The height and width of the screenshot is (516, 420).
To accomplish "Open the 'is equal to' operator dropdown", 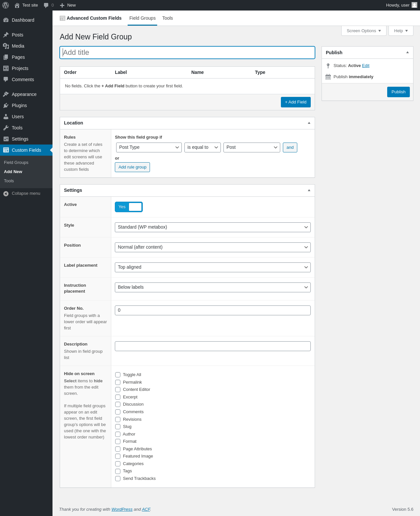I will 202,147.
